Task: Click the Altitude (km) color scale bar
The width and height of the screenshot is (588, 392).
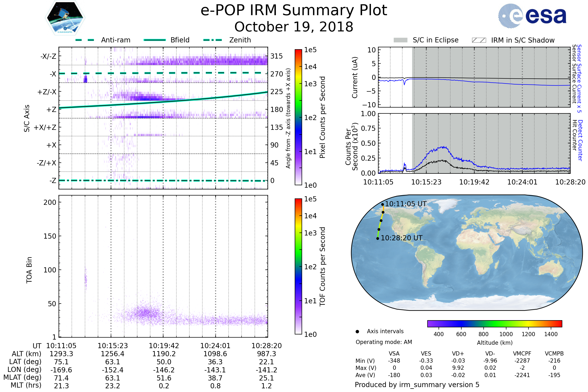Action: [494, 324]
